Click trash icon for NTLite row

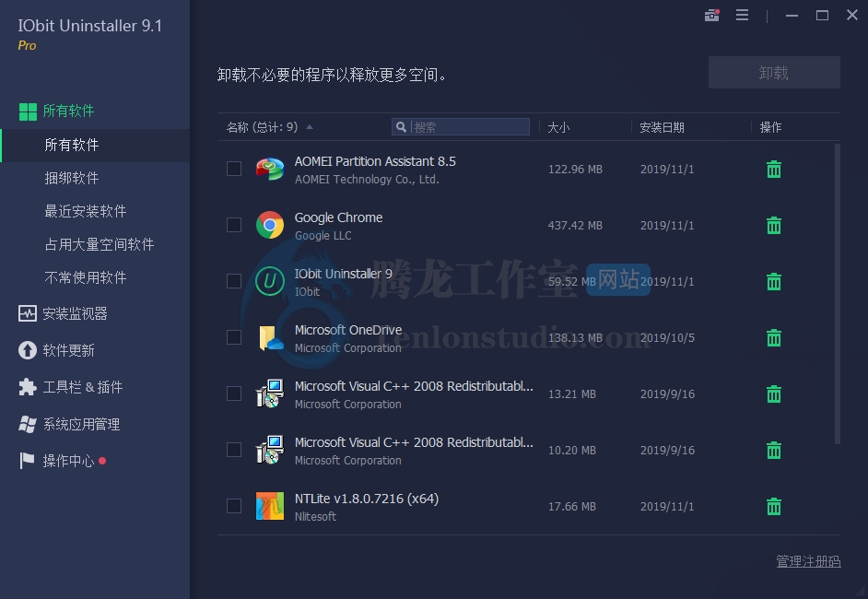(x=774, y=507)
